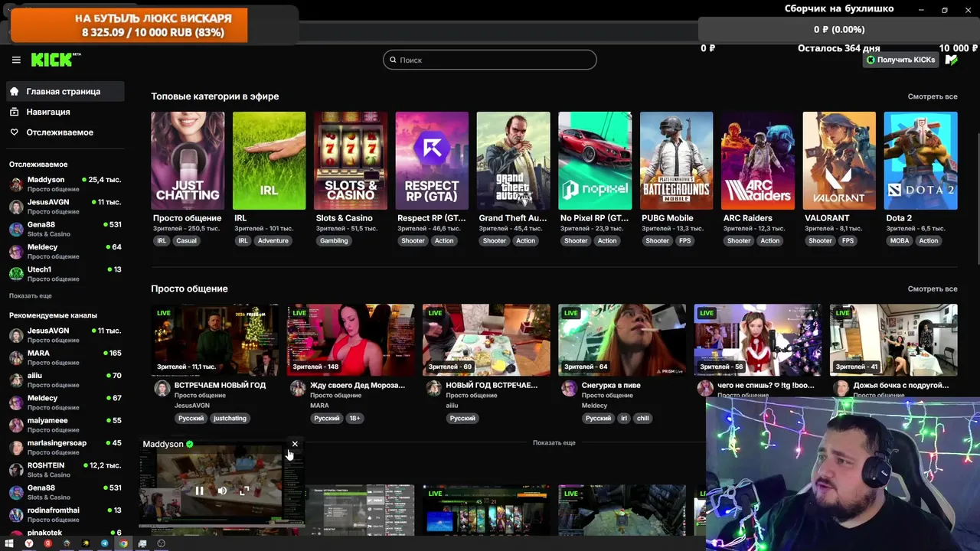Select justchating tag under JesusAVGN stream
This screenshot has height=551, width=980.
(230, 418)
